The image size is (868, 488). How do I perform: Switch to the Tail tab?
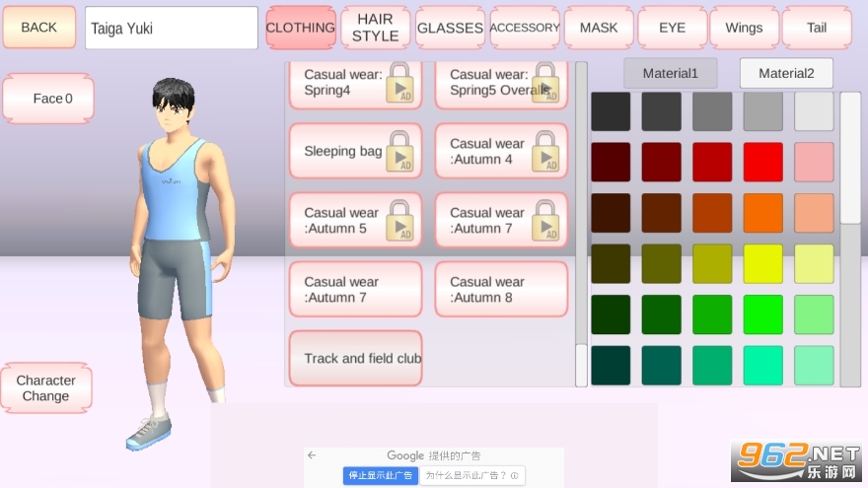point(817,28)
